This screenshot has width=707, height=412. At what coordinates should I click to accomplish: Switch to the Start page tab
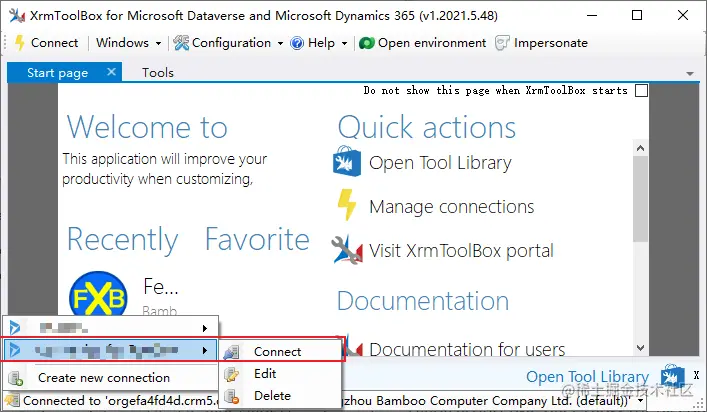[x=57, y=73]
